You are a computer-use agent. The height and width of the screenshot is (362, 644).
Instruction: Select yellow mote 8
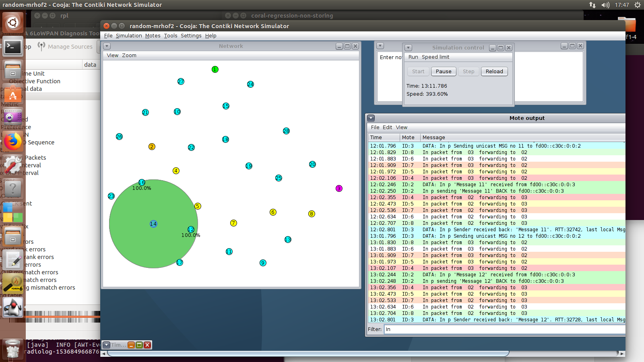(x=312, y=214)
